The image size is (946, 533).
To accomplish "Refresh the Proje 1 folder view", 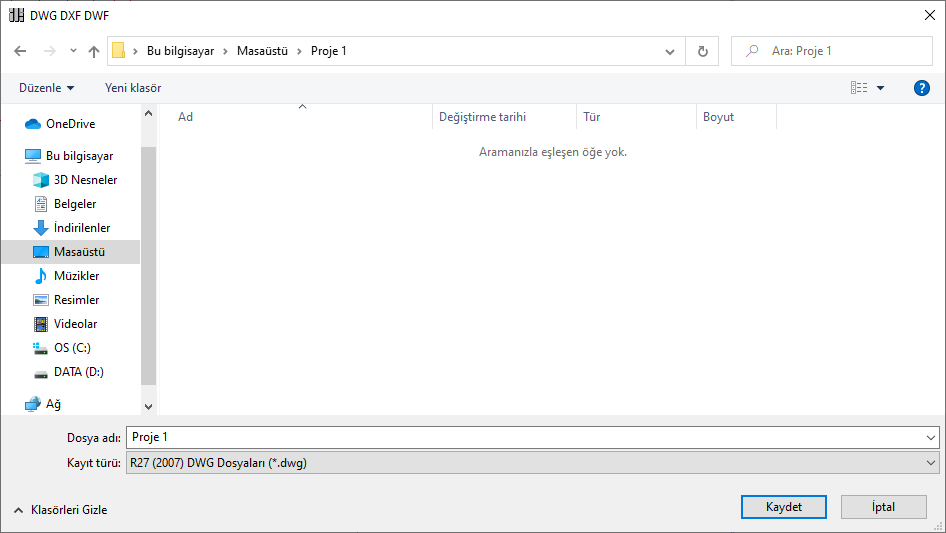I will [x=702, y=51].
